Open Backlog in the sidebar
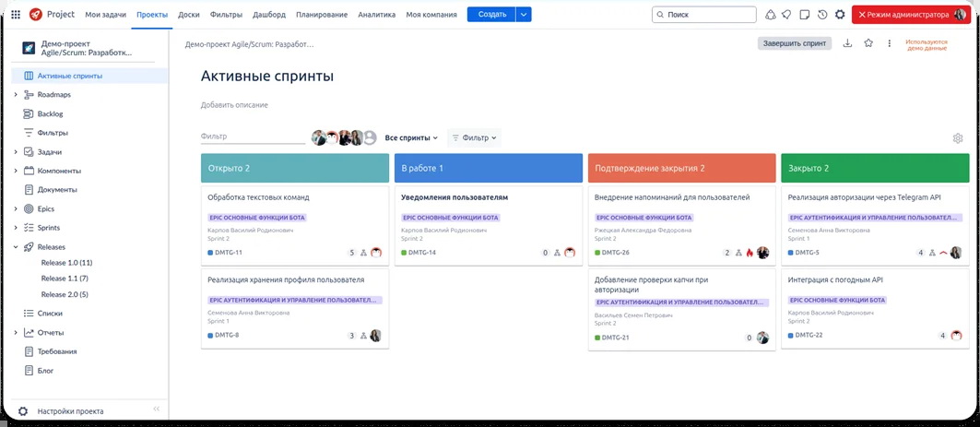 pos(50,113)
